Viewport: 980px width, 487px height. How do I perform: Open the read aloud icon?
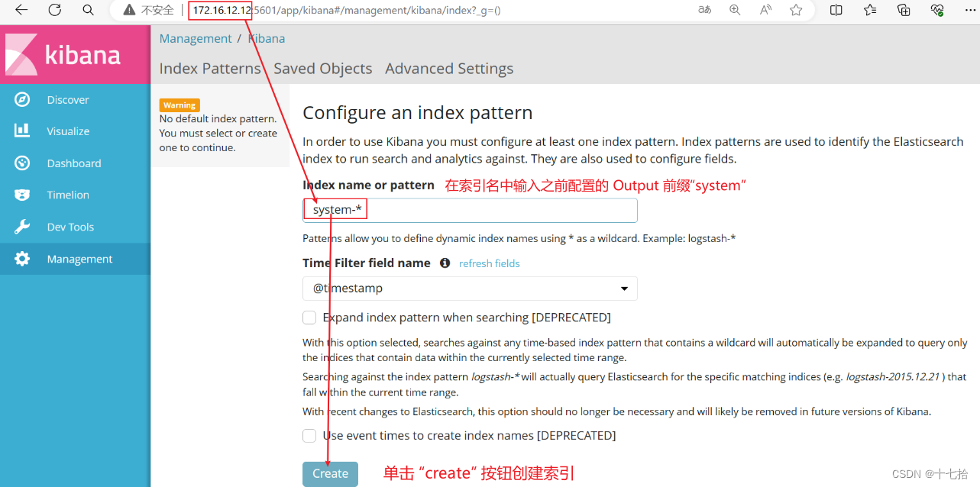765,10
